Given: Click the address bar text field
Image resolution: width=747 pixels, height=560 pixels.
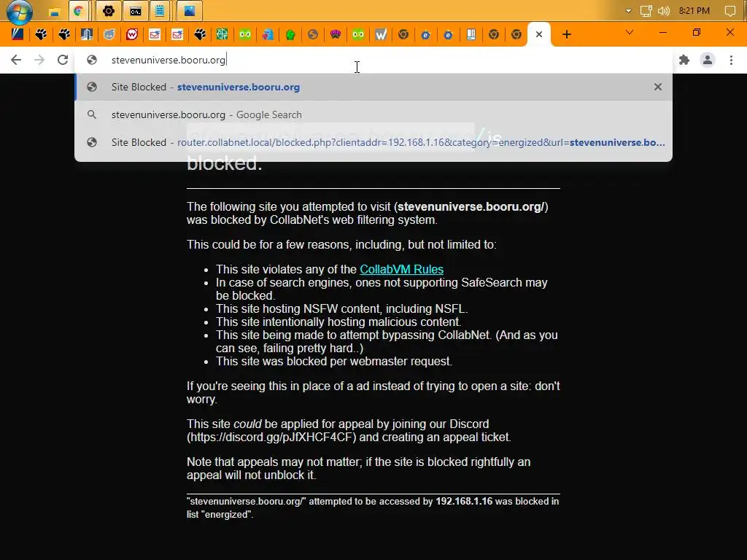Looking at the screenshot, I should pos(373,60).
